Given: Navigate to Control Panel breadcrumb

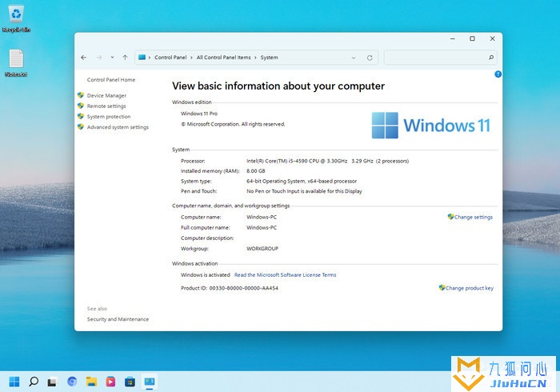Looking at the screenshot, I should 170,58.
